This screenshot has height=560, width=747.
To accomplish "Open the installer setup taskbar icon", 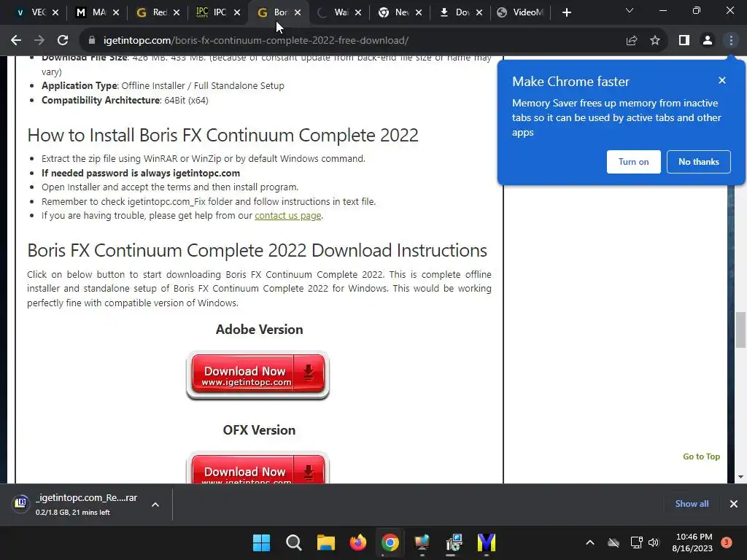I will (x=454, y=542).
